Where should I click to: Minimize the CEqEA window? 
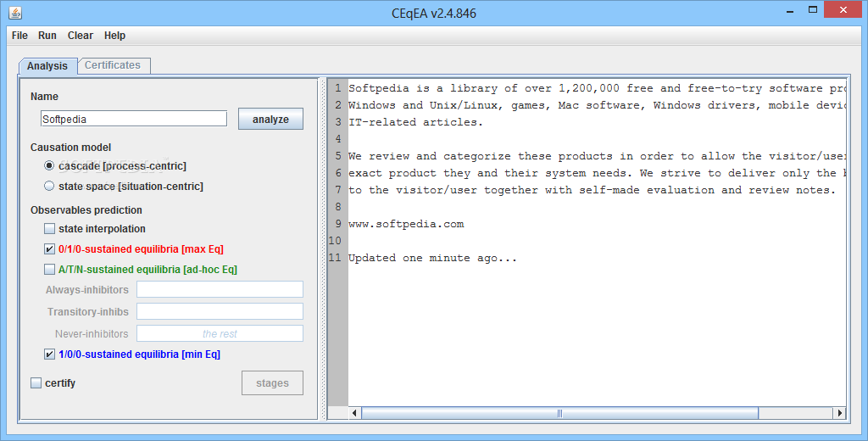point(789,10)
